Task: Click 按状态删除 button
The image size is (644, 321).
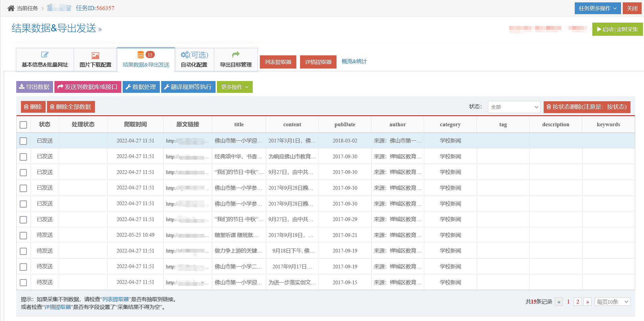Action: click(x=587, y=107)
